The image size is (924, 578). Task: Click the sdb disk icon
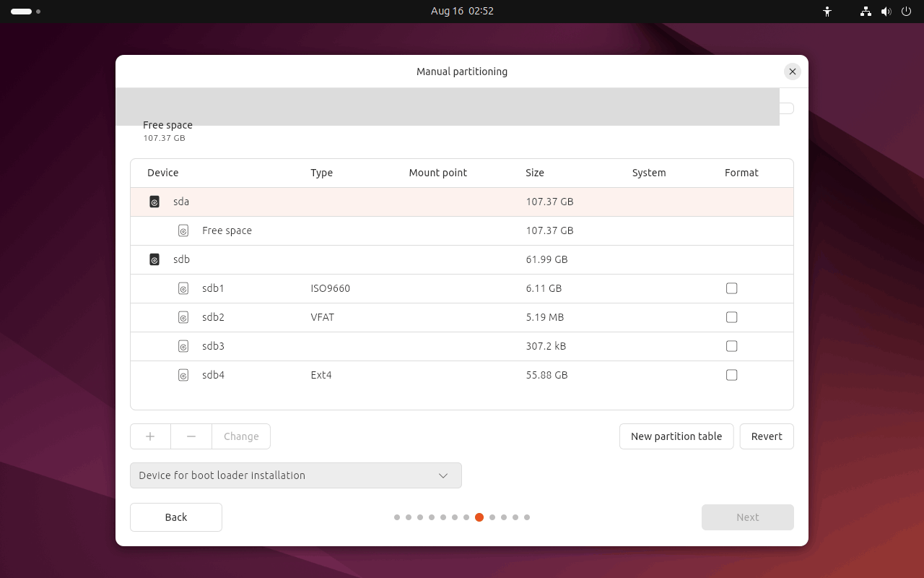pos(154,259)
